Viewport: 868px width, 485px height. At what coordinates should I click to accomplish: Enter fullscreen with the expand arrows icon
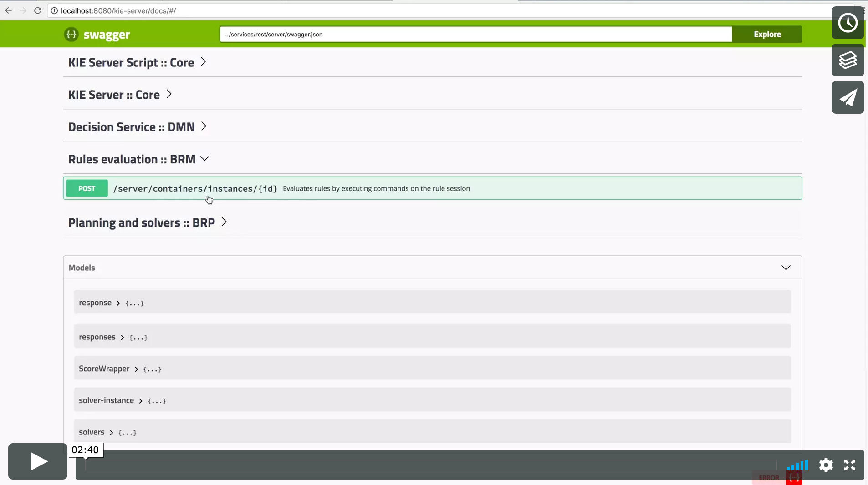(850, 465)
